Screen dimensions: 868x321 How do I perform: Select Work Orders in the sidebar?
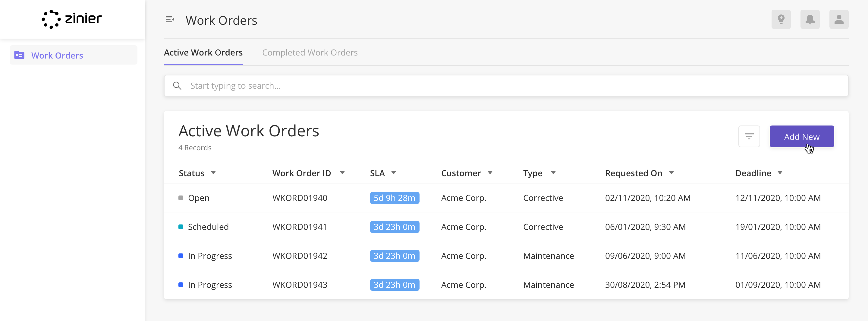coord(74,55)
